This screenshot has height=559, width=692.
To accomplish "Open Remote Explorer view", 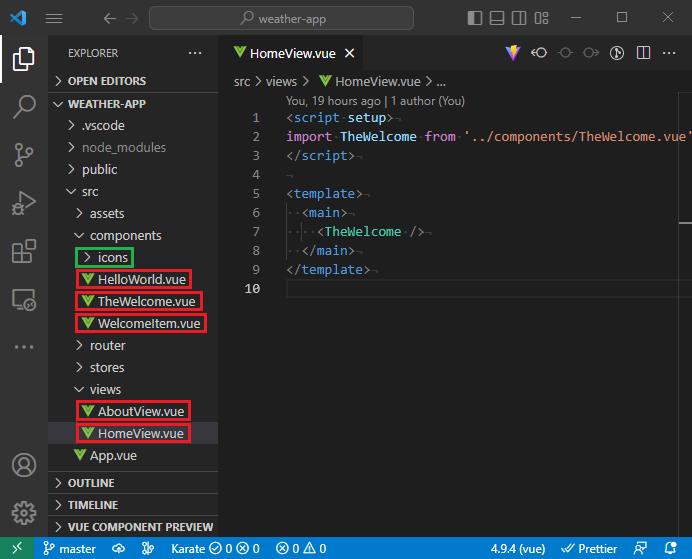I will tap(23, 300).
